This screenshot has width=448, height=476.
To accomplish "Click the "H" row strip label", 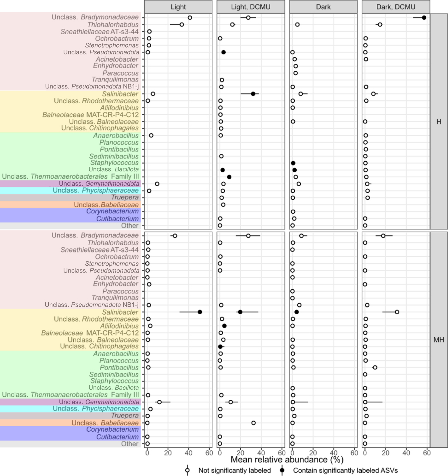I will pyautogui.click(x=439, y=122).
